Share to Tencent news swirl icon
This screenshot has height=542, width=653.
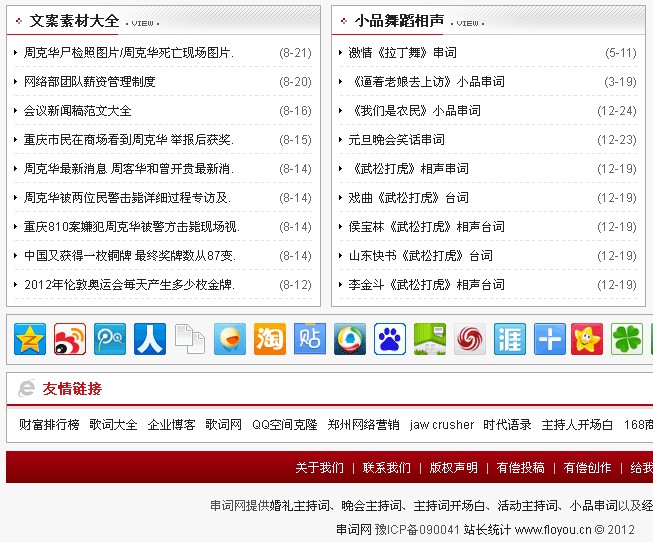pos(350,339)
